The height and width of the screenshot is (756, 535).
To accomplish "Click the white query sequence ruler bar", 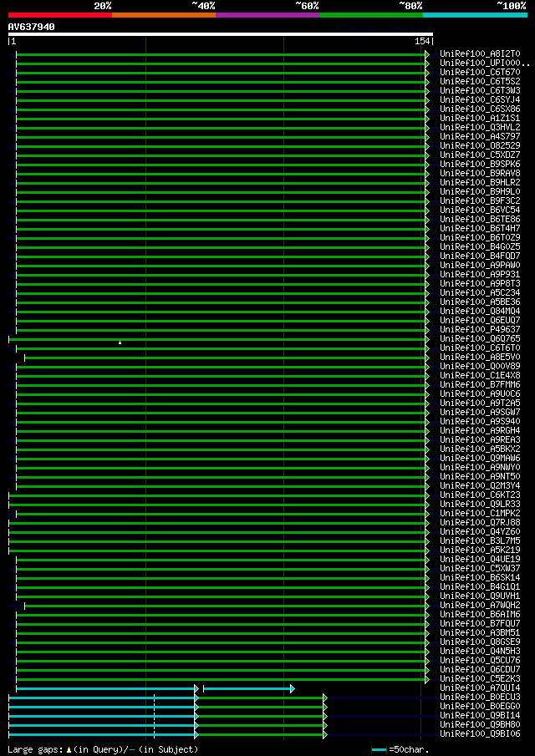I will coord(221,34).
